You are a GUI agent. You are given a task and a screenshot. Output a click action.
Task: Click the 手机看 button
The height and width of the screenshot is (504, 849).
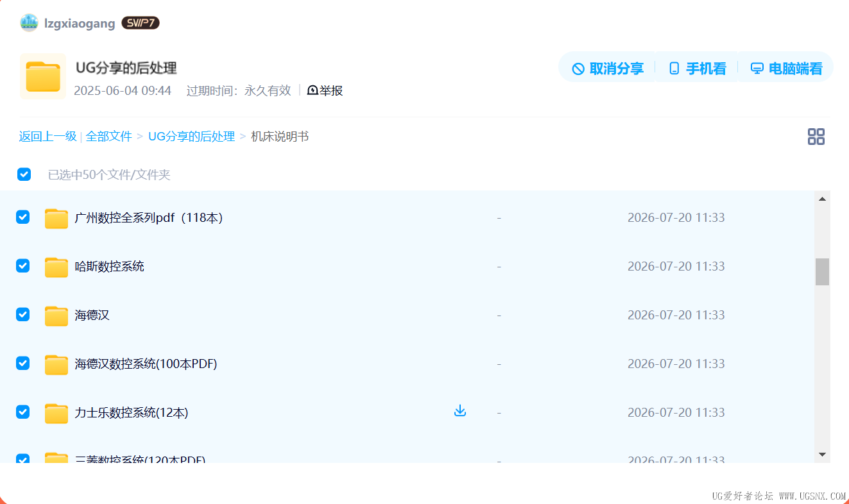point(697,69)
